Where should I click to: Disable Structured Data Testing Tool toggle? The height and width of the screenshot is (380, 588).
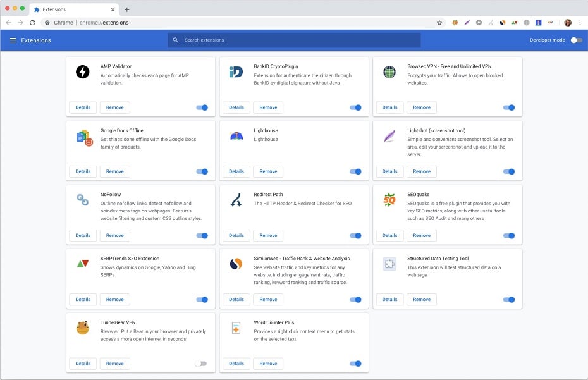click(x=509, y=300)
